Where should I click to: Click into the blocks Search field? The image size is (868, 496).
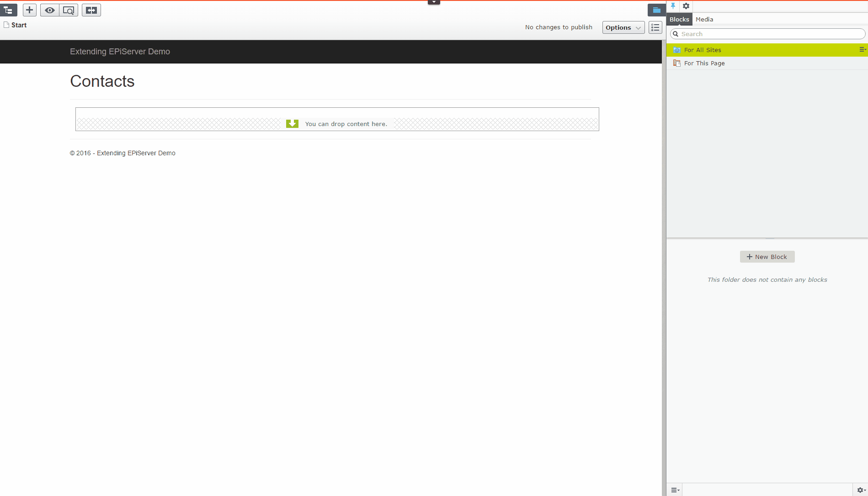(x=767, y=34)
